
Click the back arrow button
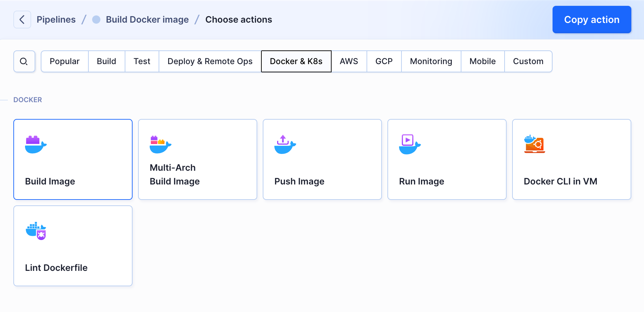[22, 20]
